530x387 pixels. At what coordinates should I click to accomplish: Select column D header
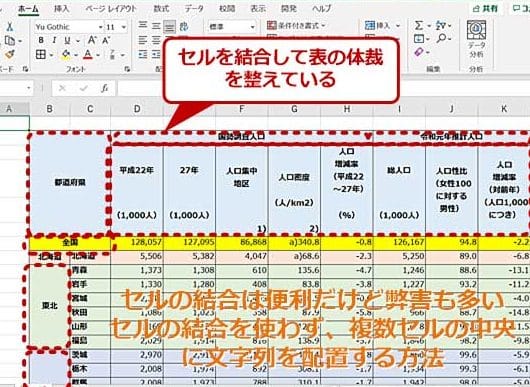tap(137, 109)
